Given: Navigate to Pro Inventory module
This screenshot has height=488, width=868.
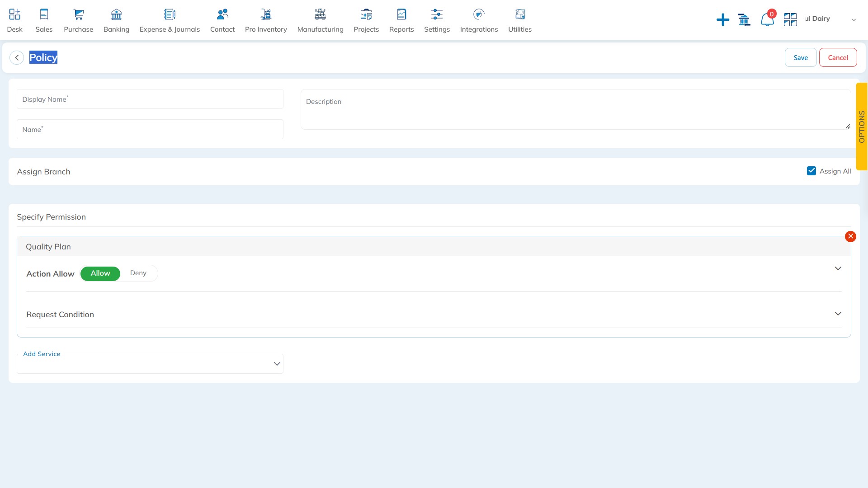Looking at the screenshot, I should point(266,20).
